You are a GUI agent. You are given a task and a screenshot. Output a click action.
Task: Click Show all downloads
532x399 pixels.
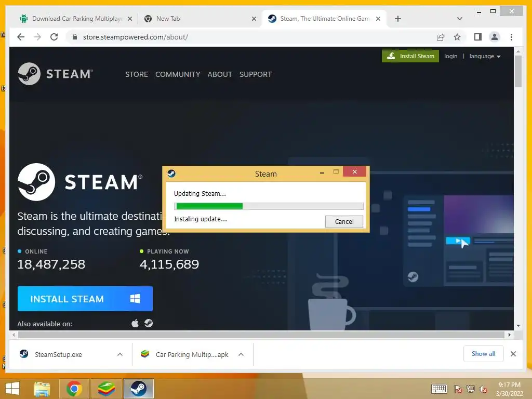pyautogui.click(x=484, y=354)
